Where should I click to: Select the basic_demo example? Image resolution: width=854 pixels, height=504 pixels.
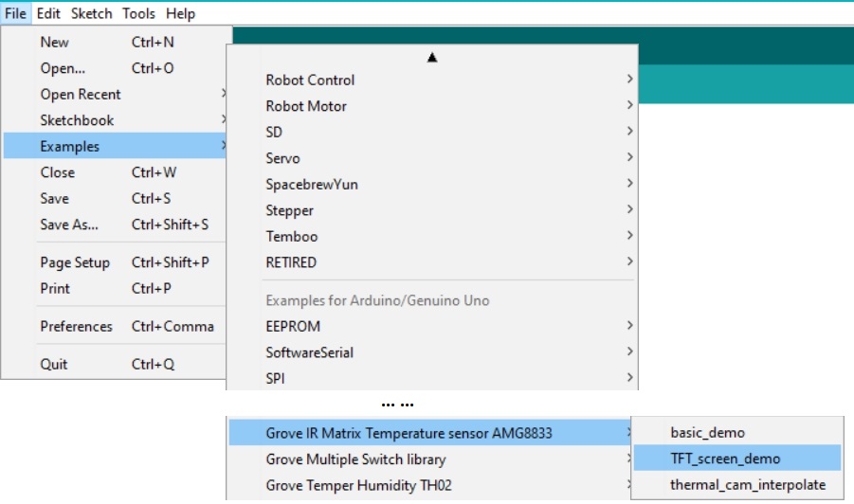(x=736, y=432)
